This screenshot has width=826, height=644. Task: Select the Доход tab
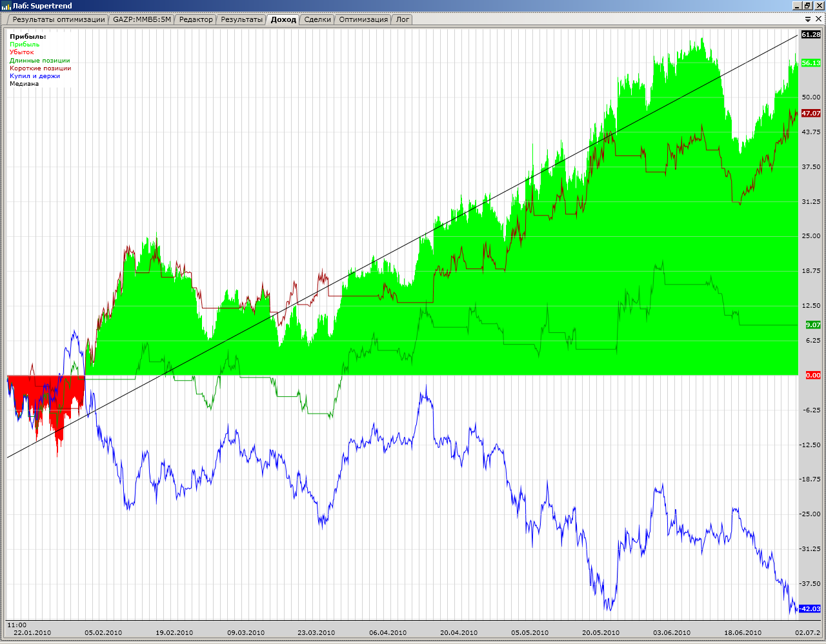click(x=283, y=19)
